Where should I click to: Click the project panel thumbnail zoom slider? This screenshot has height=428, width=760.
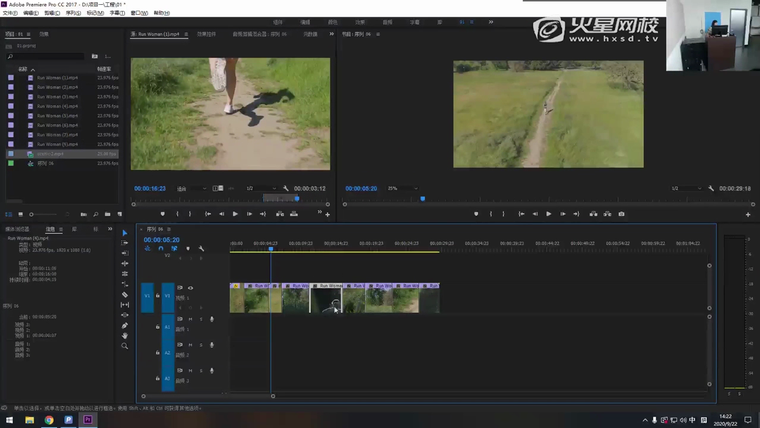(40, 214)
